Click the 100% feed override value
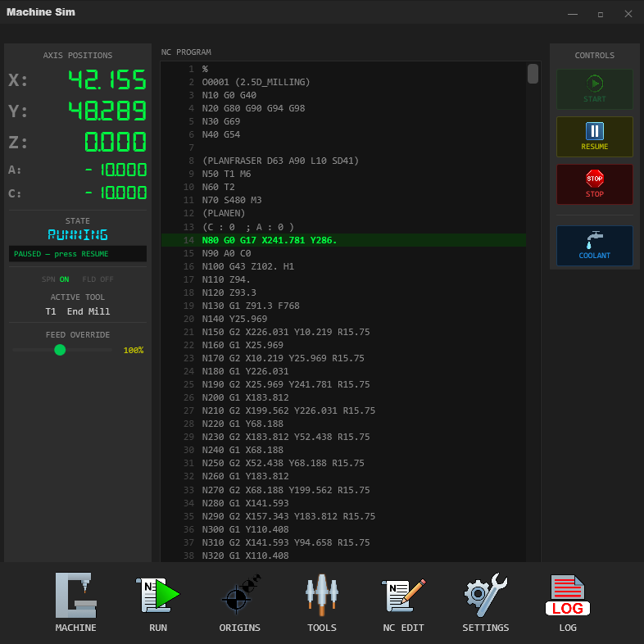This screenshot has width=644, height=644. coord(134,351)
